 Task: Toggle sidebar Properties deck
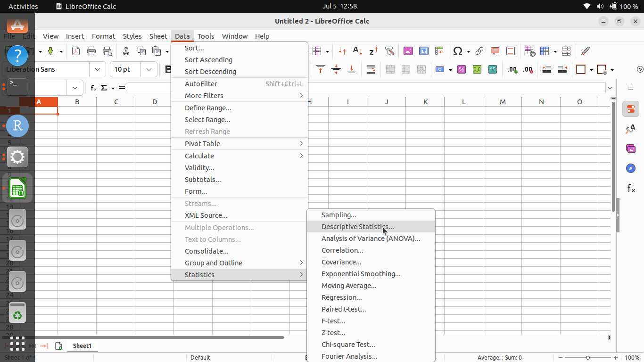pos(631,109)
